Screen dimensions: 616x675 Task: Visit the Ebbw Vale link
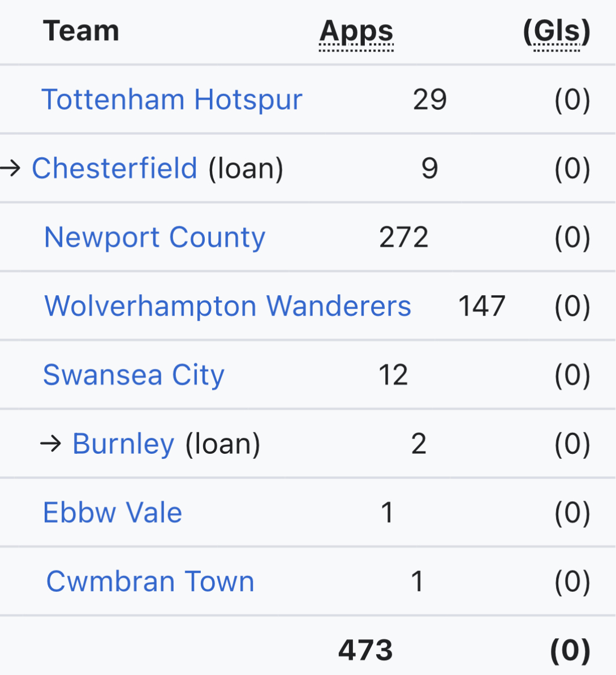[x=113, y=513]
